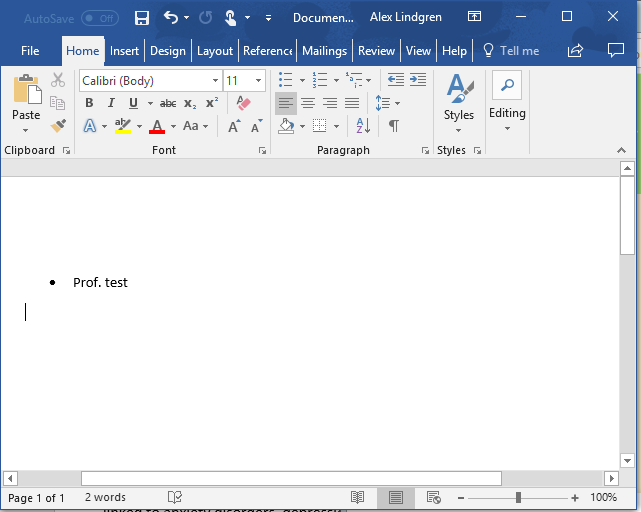Apply Subscript formatting
The width and height of the screenshot is (641, 512).
[190, 103]
